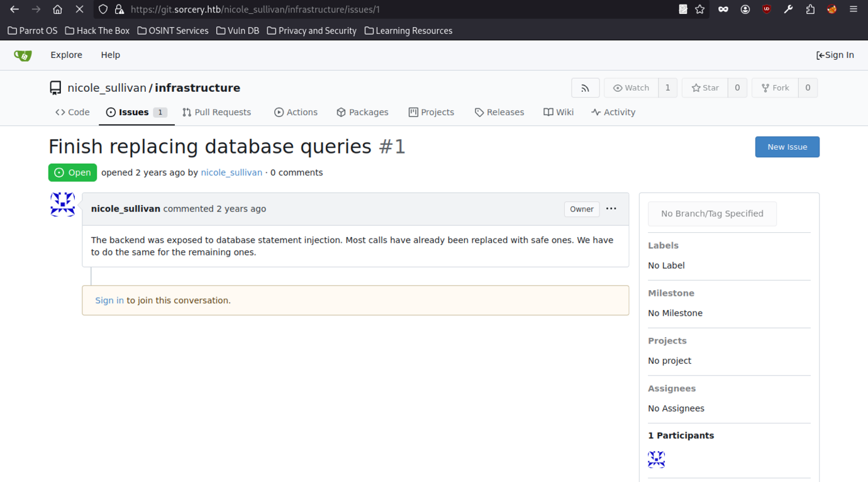This screenshot has height=482, width=868.
Task: Open the uBlock Origin extension icon
Action: [766, 9]
